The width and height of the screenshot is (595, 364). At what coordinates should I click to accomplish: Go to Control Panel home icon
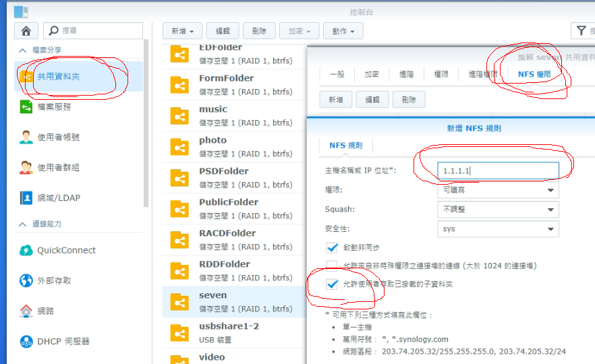pyautogui.click(x=26, y=31)
